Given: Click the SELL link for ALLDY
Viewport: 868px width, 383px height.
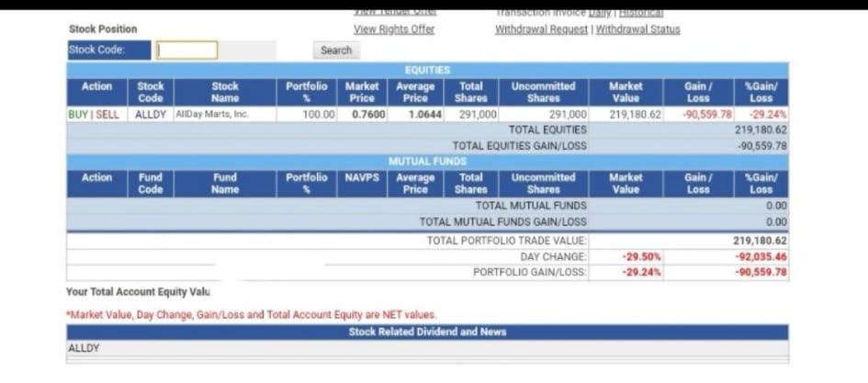Looking at the screenshot, I should [107, 115].
